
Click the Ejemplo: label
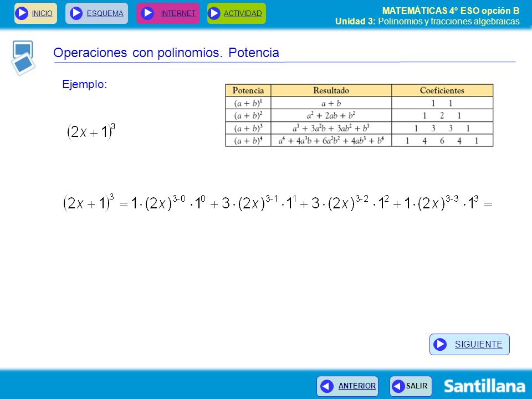pos(84,84)
